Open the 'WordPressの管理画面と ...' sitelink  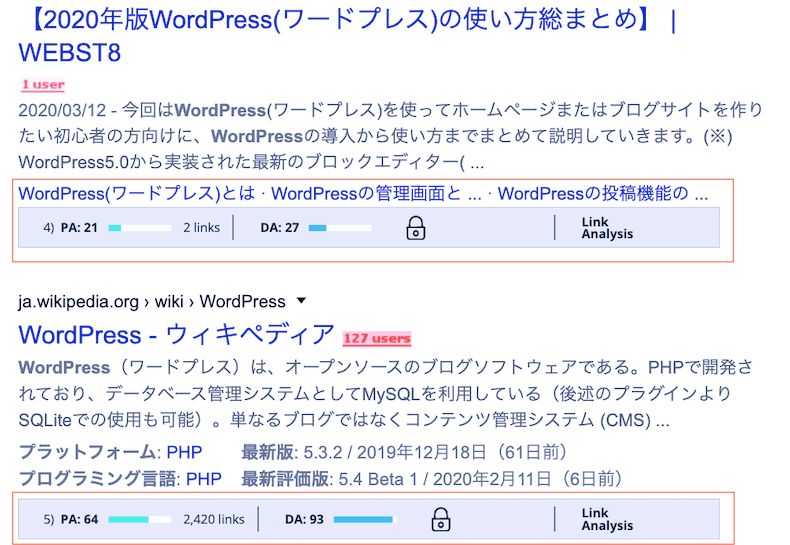tap(376, 193)
